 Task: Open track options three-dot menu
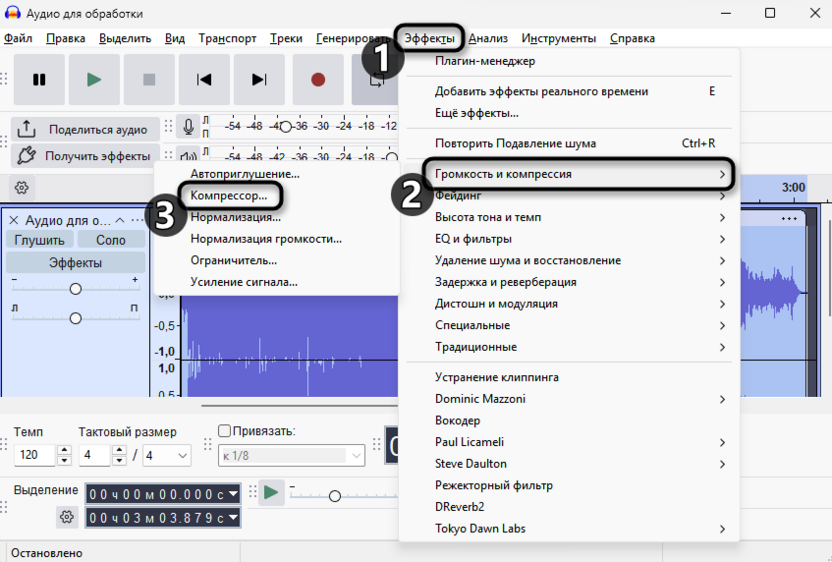pos(137,220)
